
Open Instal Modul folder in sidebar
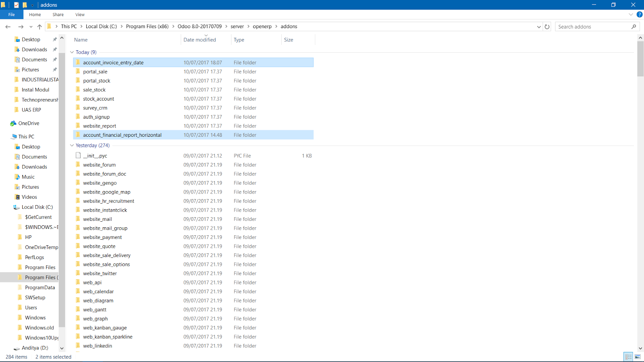coord(35,90)
